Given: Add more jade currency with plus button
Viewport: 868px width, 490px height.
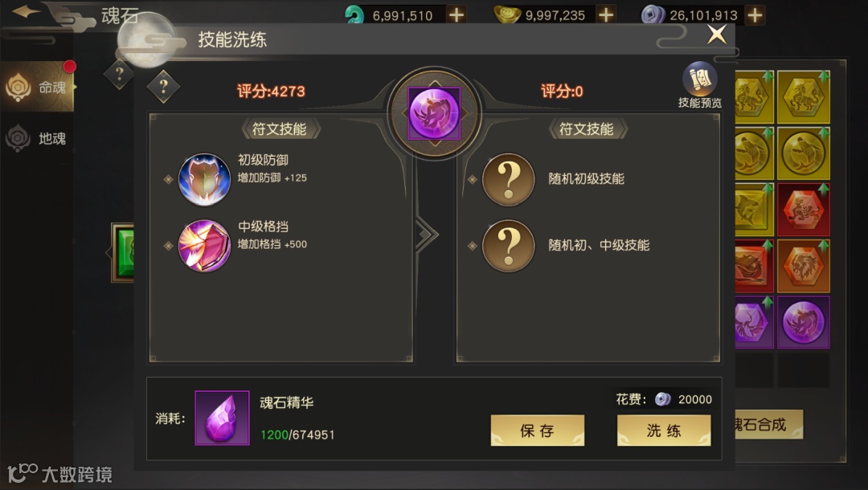Looking at the screenshot, I should [457, 15].
